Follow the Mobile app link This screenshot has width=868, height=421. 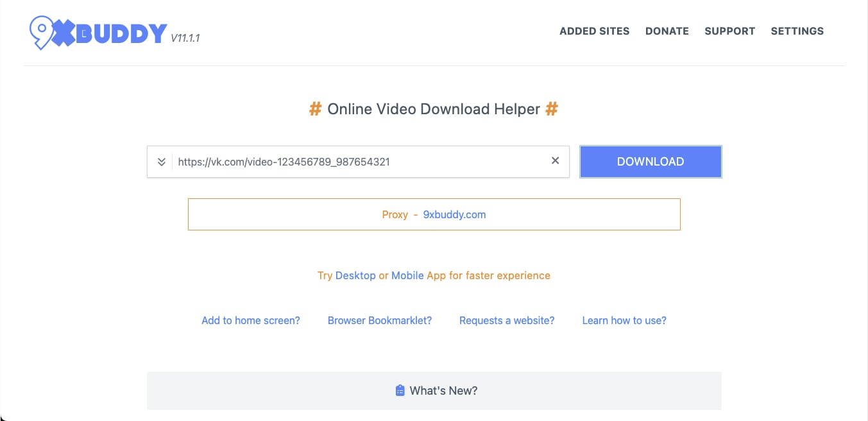pos(407,275)
